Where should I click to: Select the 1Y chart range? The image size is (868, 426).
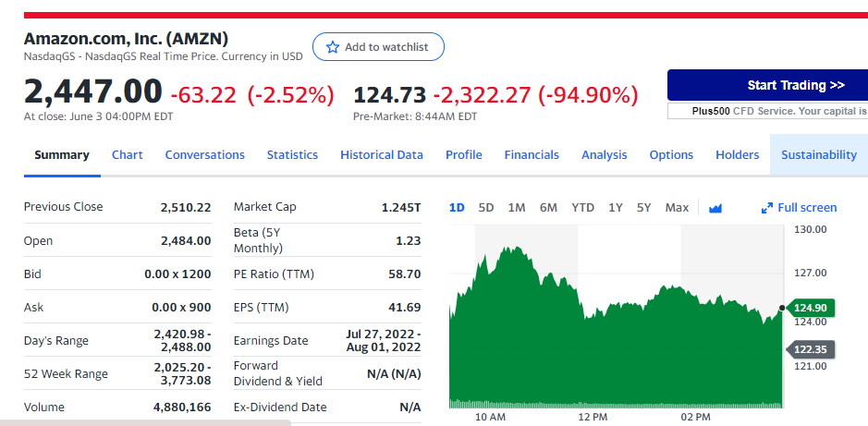616,208
